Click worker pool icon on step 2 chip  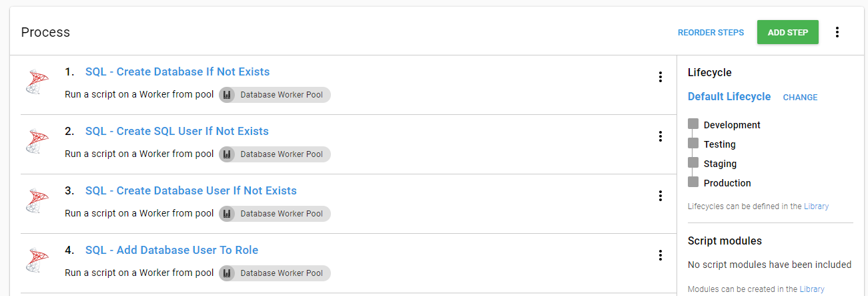tap(227, 154)
